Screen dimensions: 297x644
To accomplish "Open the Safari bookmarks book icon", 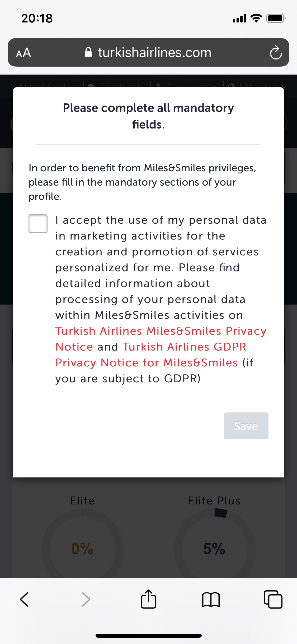I will point(211,600).
